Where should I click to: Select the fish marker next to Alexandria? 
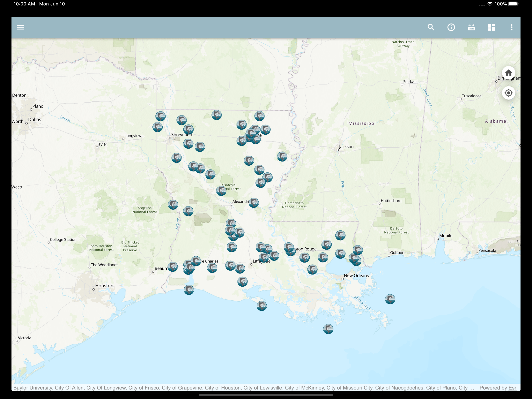[254, 203]
